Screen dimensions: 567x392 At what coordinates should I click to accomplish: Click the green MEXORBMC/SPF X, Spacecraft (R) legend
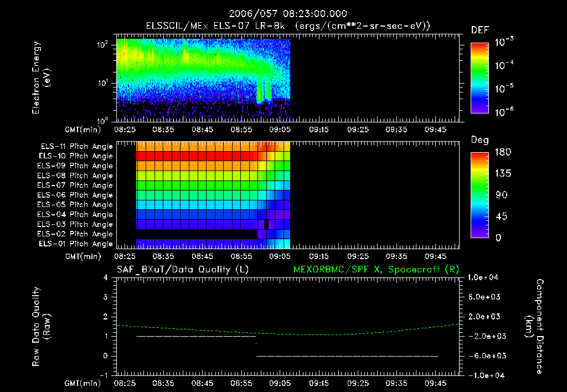376,270
